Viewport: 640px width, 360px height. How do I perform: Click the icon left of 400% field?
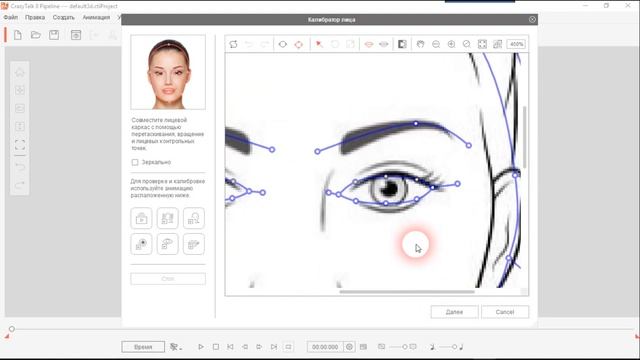(498, 44)
